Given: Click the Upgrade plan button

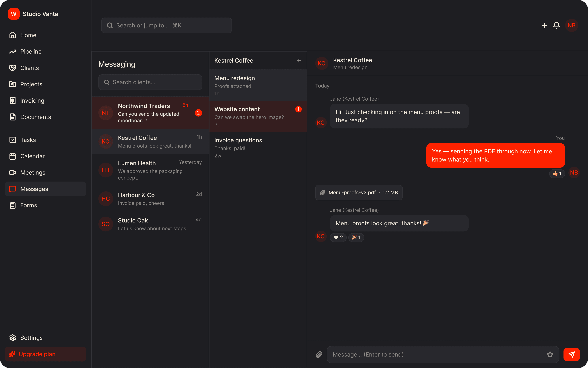Looking at the screenshot, I should [x=45, y=354].
